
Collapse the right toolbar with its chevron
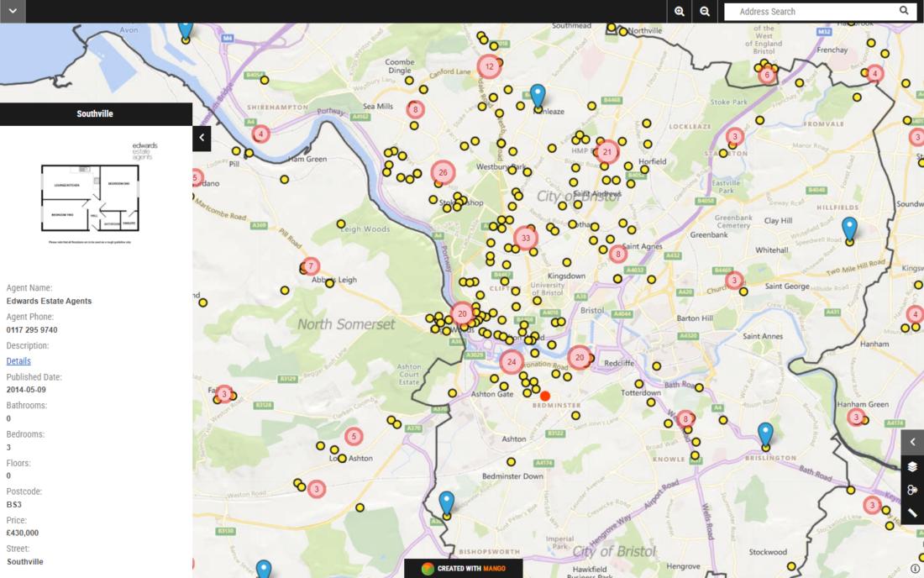point(912,442)
